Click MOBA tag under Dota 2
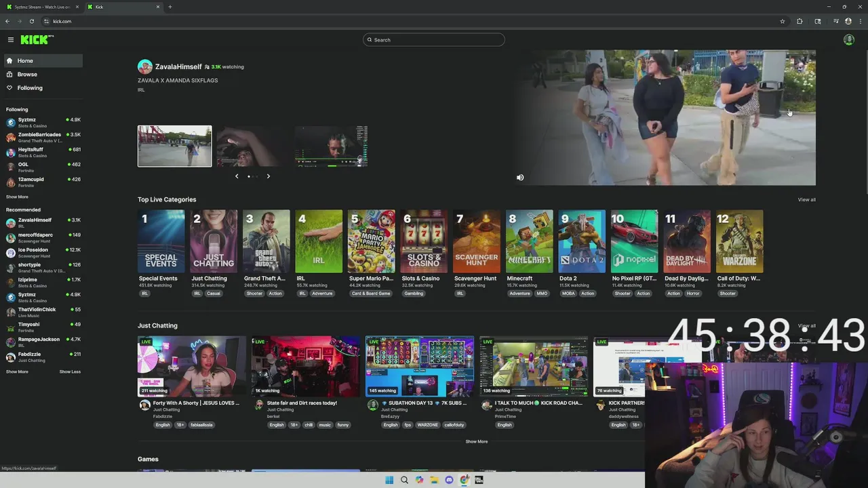The image size is (868, 488). 568,293
